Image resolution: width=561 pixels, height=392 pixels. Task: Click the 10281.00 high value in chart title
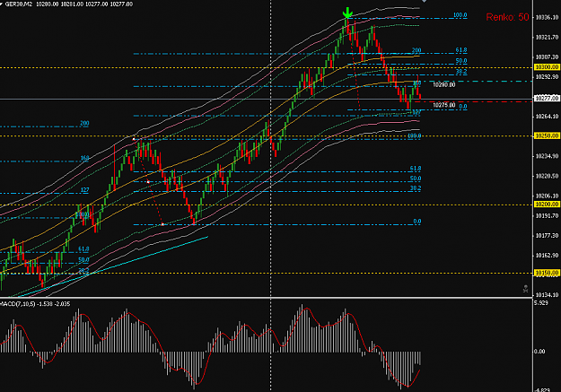point(72,4)
